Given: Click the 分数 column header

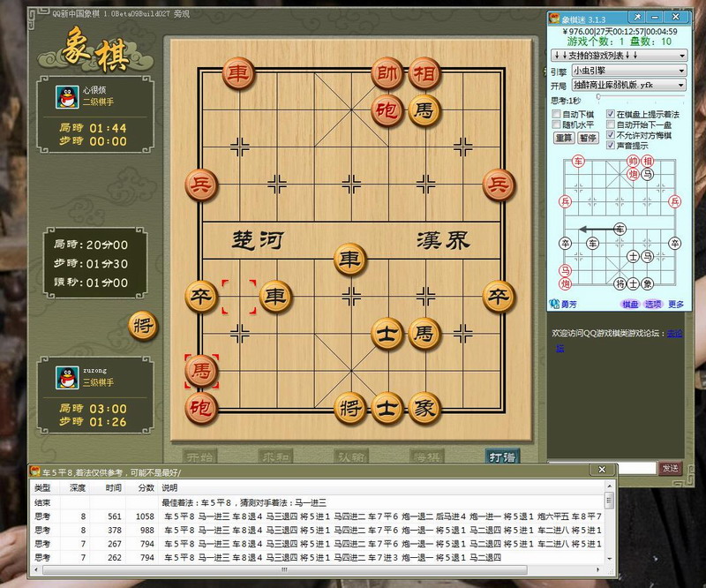Looking at the screenshot, I should 146,487.
